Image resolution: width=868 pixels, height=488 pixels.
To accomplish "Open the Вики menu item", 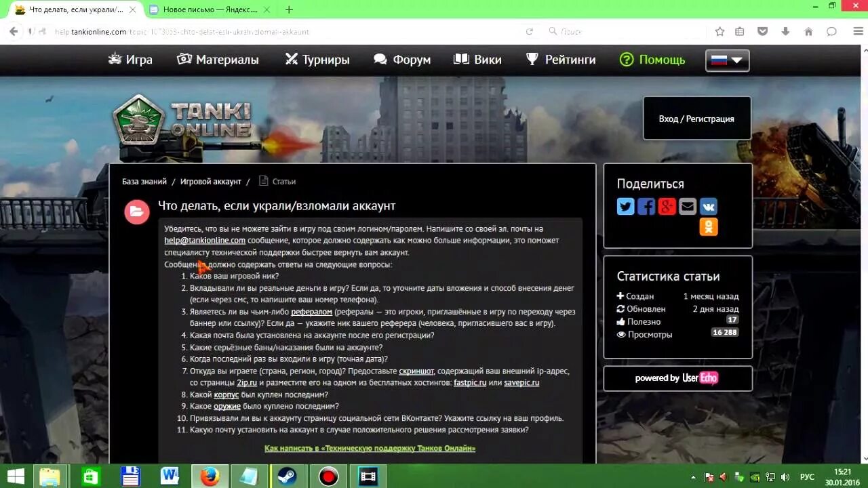I will click(478, 60).
